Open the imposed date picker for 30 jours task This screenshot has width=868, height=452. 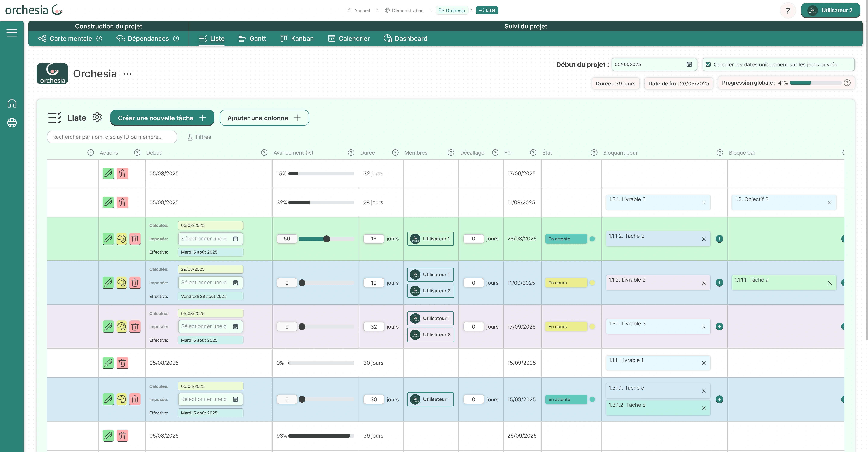coord(236,399)
